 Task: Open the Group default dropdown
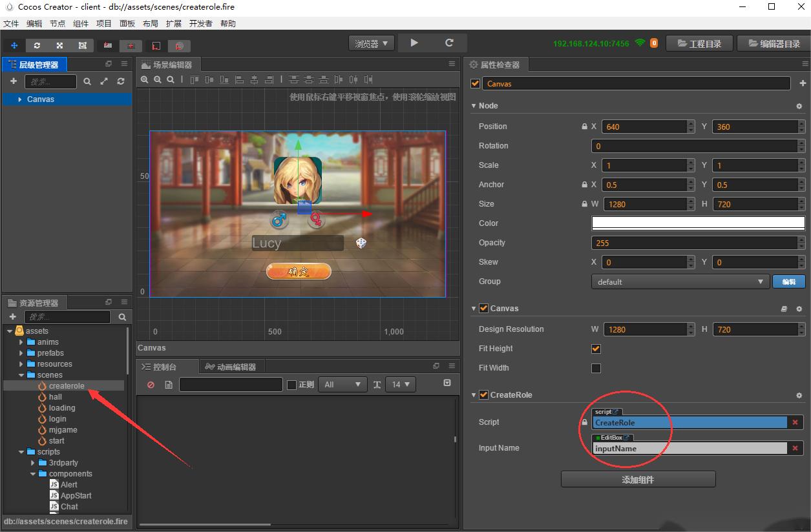680,281
